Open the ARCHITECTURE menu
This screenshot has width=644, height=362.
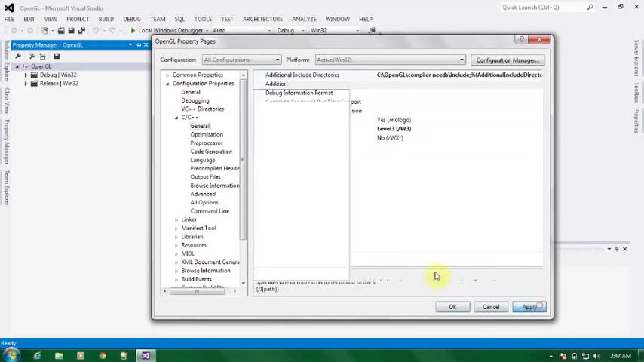(x=262, y=19)
